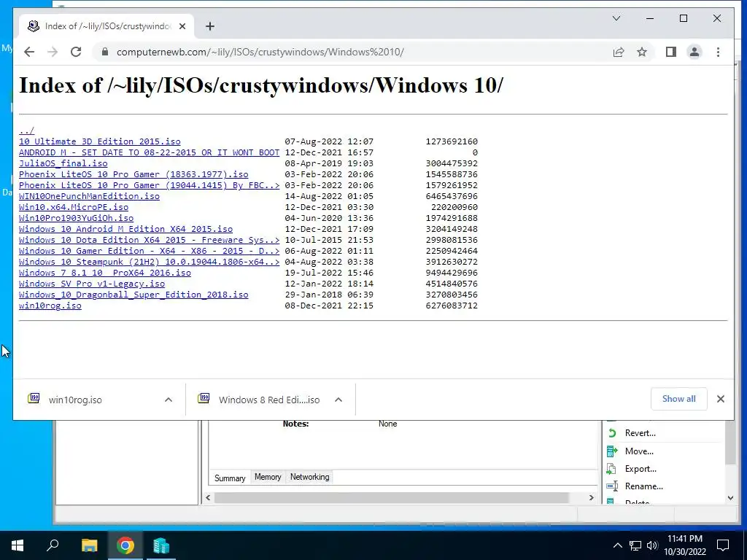Click the actions pane scroll down arrow

pos(730,498)
